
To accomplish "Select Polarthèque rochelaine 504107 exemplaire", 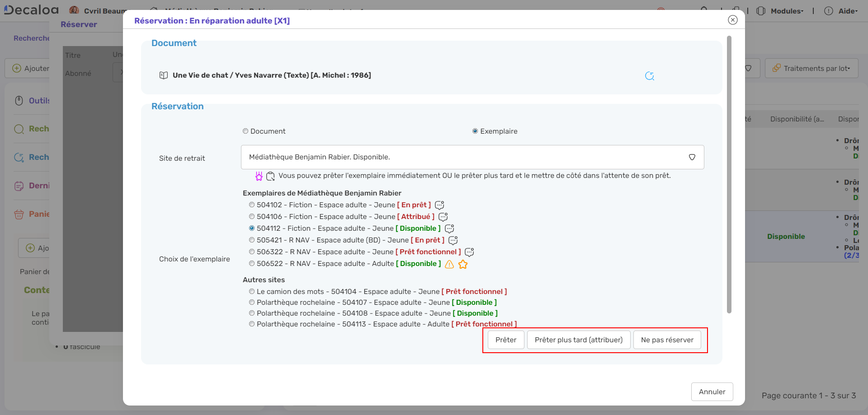I will pyautogui.click(x=252, y=303).
